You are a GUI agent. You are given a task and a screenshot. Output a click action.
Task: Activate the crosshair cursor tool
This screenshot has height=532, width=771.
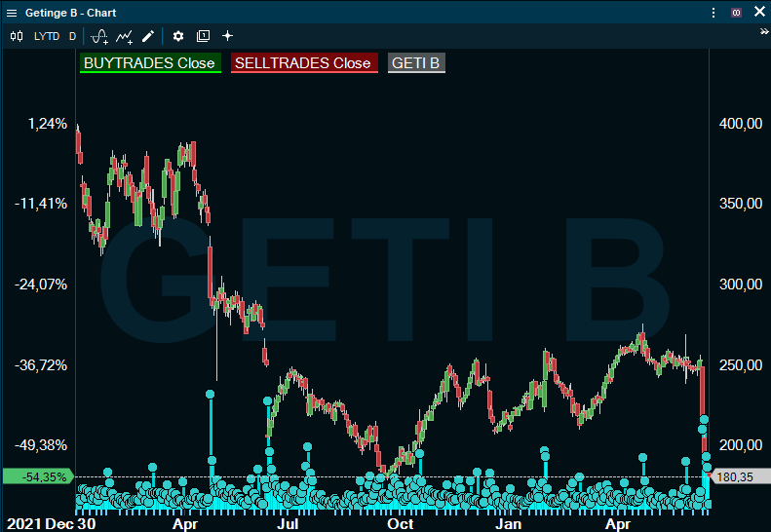pyautogui.click(x=227, y=36)
